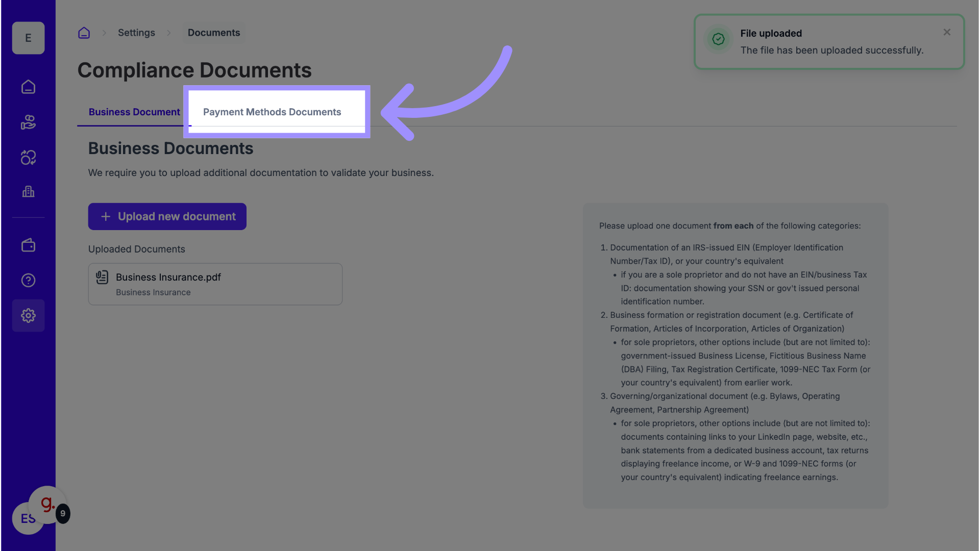Image resolution: width=980 pixels, height=551 pixels.
Task: Select the Business Document tab
Action: [134, 112]
